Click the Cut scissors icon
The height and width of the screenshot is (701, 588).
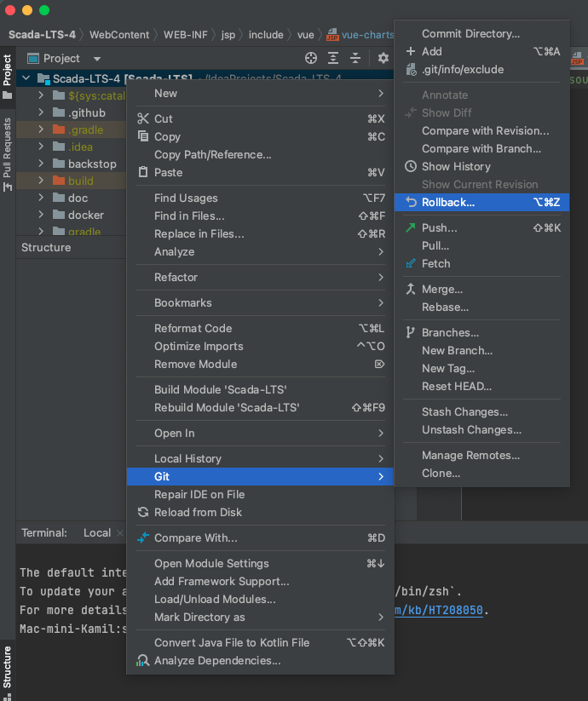point(143,118)
